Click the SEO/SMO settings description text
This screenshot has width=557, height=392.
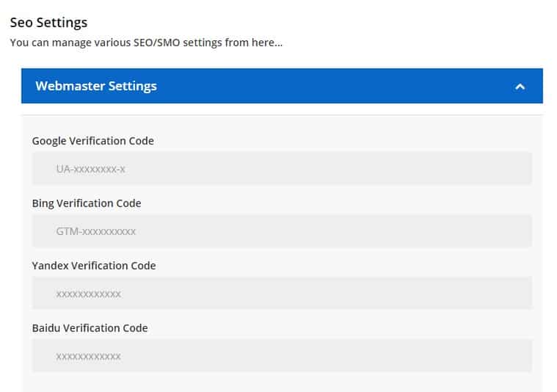[146, 43]
